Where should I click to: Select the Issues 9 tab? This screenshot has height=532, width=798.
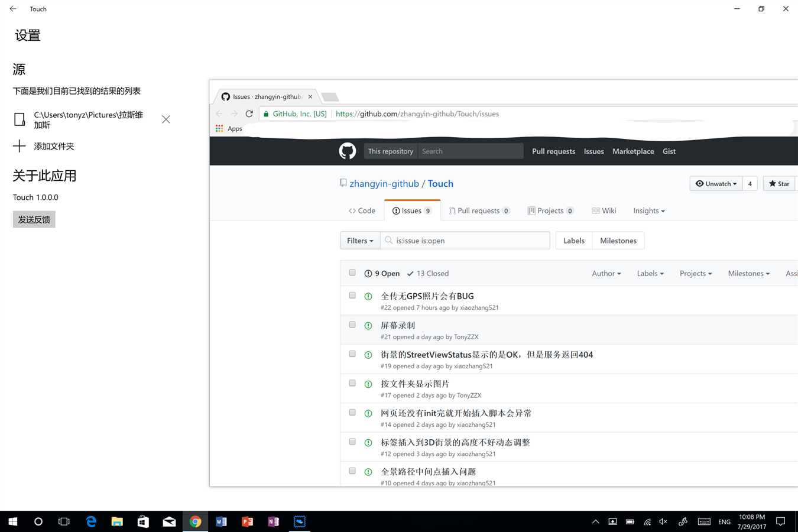point(412,210)
